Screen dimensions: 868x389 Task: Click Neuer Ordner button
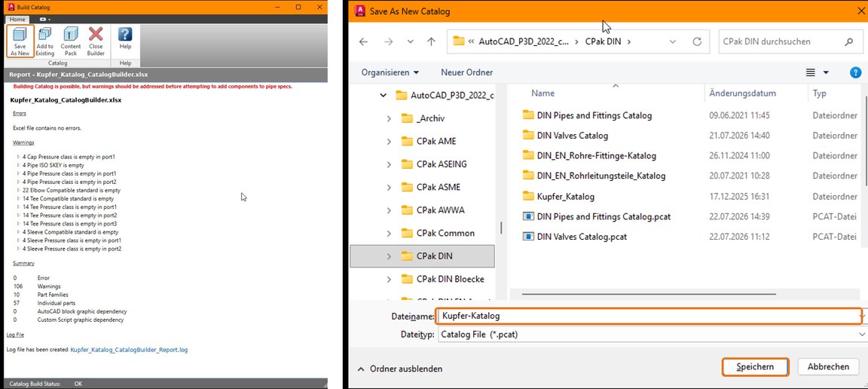[x=466, y=72]
